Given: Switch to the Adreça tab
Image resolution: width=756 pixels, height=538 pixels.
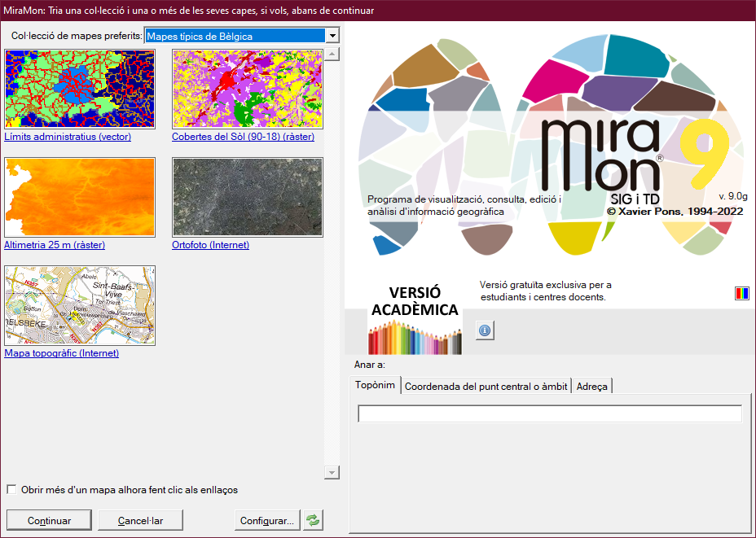Looking at the screenshot, I should (x=591, y=387).
